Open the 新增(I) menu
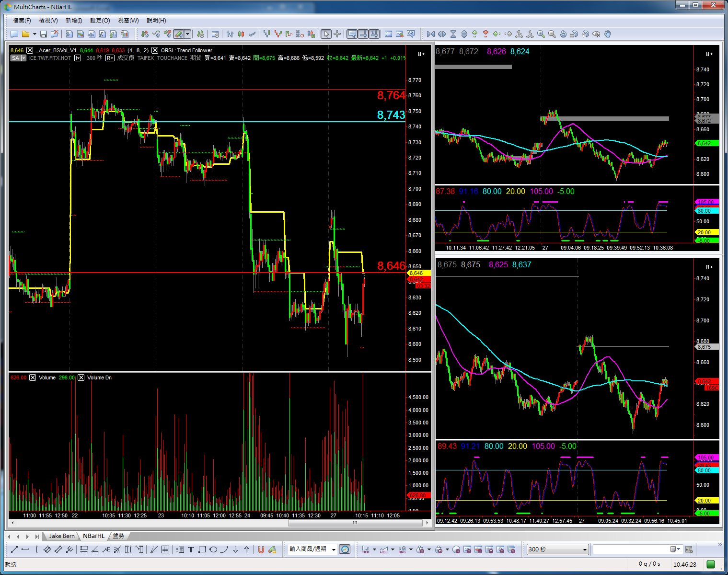Screen dimensions: 728x583 coord(74,21)
